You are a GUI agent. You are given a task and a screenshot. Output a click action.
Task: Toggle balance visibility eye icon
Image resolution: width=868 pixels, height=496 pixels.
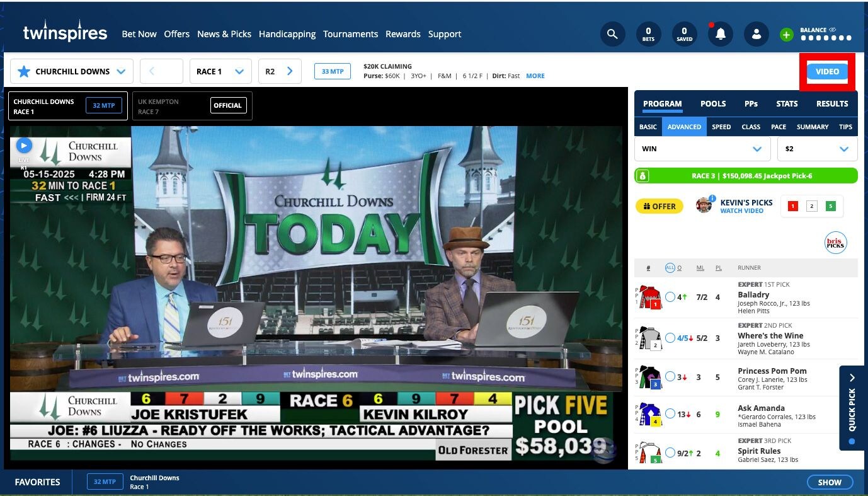tap(832, 30)
